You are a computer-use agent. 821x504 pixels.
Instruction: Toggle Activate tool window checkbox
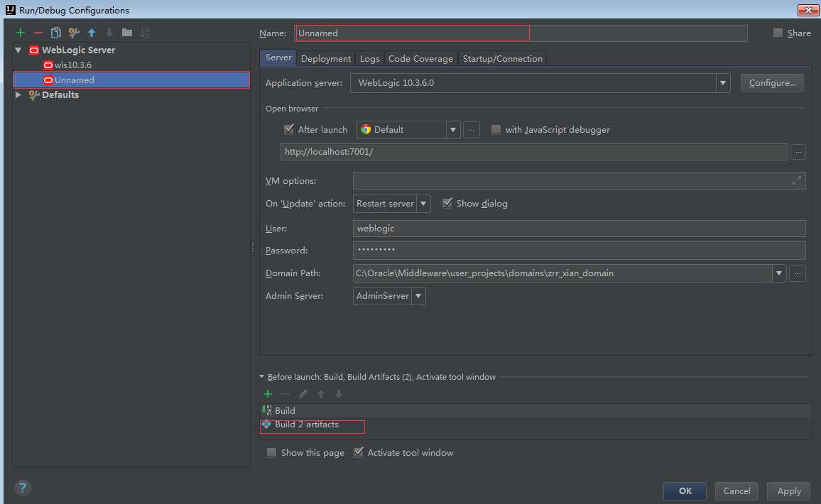[358, 452]
